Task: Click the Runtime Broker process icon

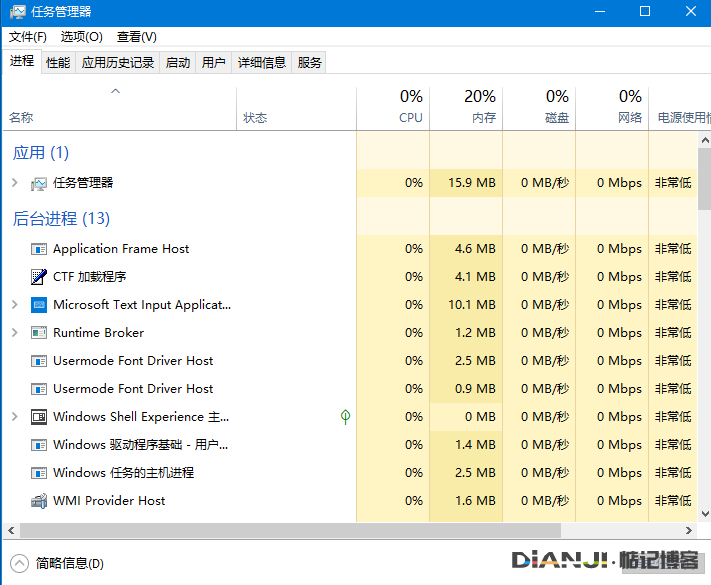Action: (x=39, y=333)
